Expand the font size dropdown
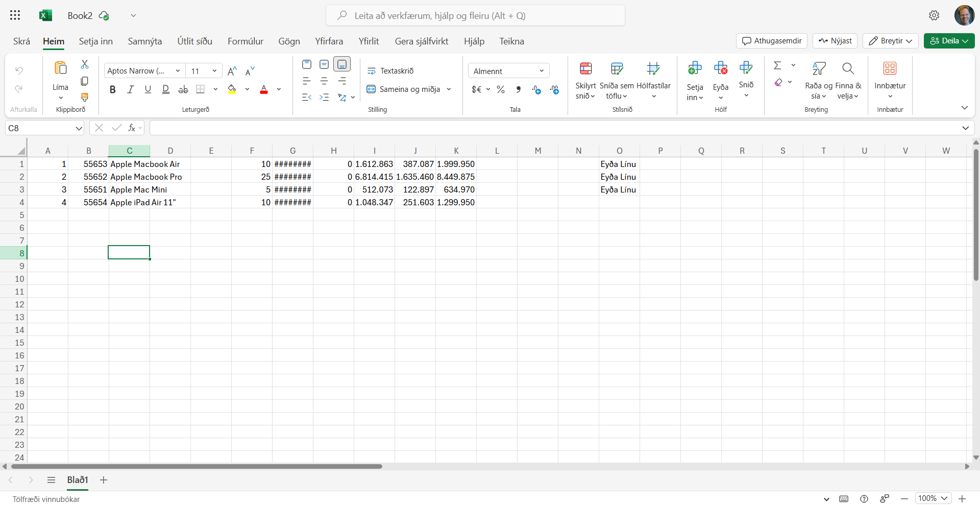The width and height of the screenshot is (980, 505). point(214,71)
